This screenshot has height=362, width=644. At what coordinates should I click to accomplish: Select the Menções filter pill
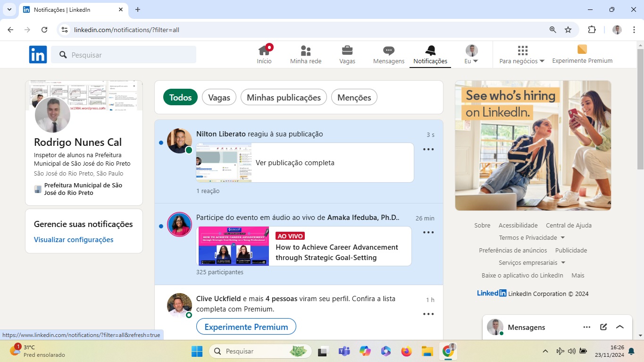coord(354,97)
